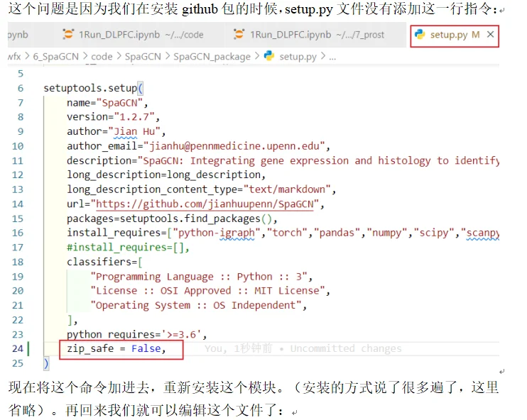Switch to the setup.py tab
527x420 pixels.
[454, 35]
